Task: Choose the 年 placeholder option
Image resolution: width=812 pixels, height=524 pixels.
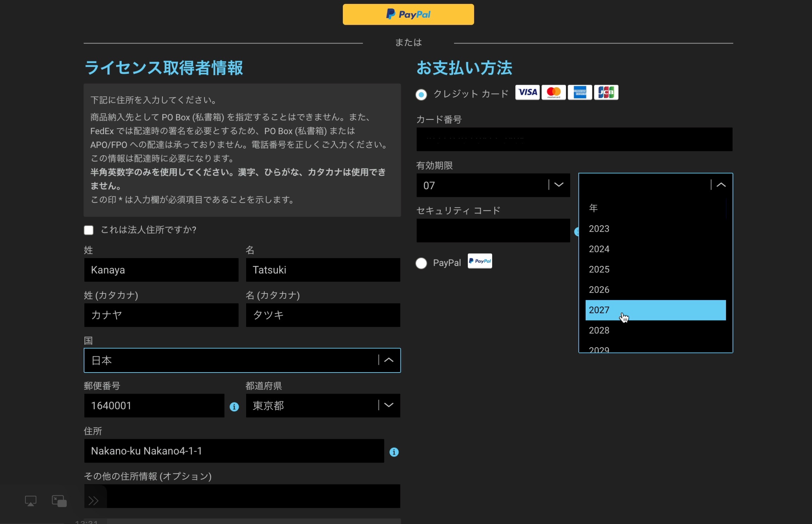Action: (656, 208)
